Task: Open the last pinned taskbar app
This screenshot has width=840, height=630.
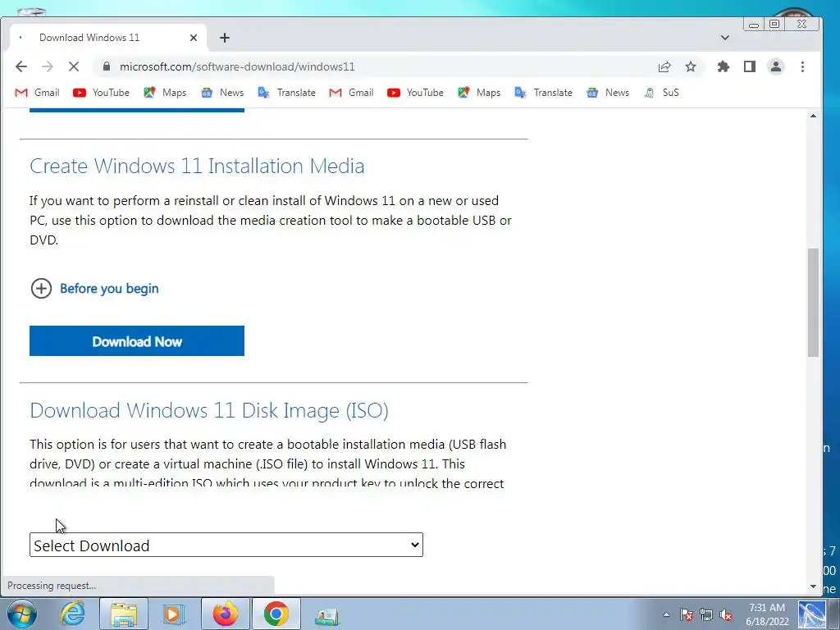Action: coord(326,615)
